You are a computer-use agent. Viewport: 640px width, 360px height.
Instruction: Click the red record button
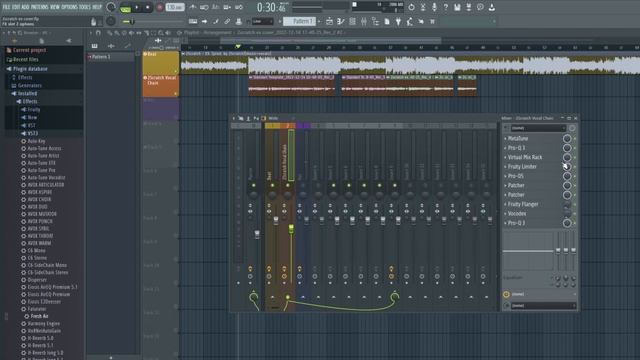(x=160, y=7)
